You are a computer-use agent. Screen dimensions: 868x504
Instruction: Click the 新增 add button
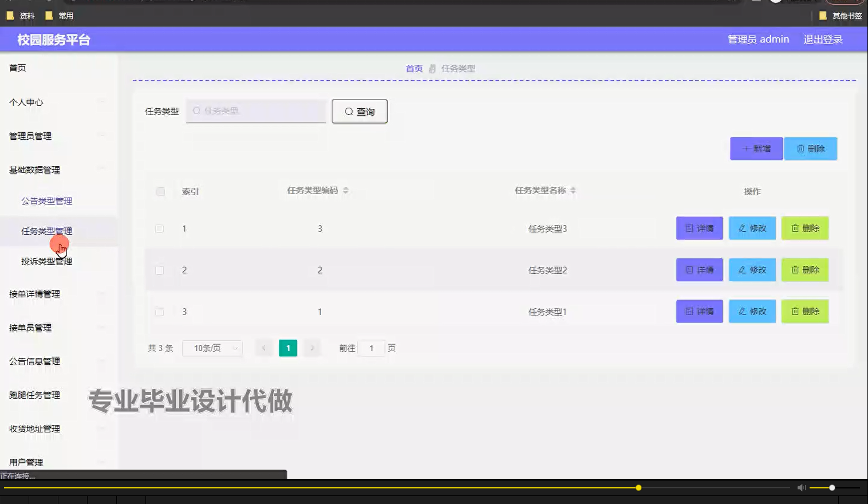(756, 148)
